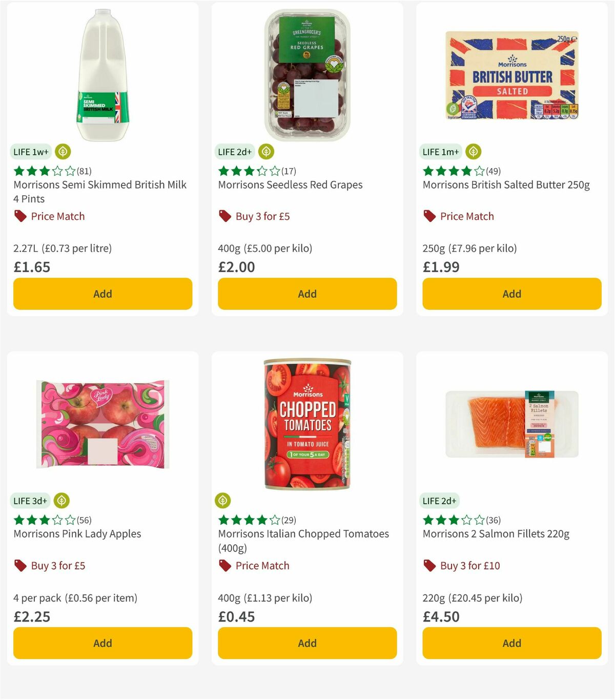This screenshot has width=615, height=700.
Task: Click the green leaf icon beside LIFE 1w+ badge
Action: (63, 152)
